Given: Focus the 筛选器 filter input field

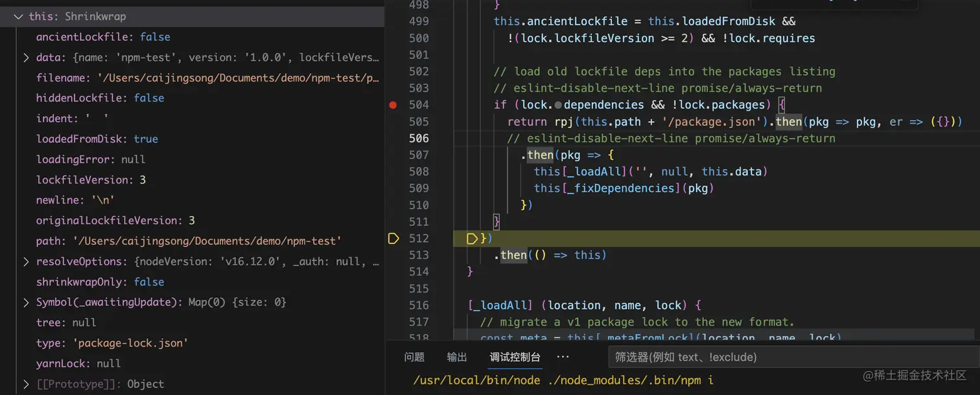Looking at the screenshot, I should pos(793,357).
